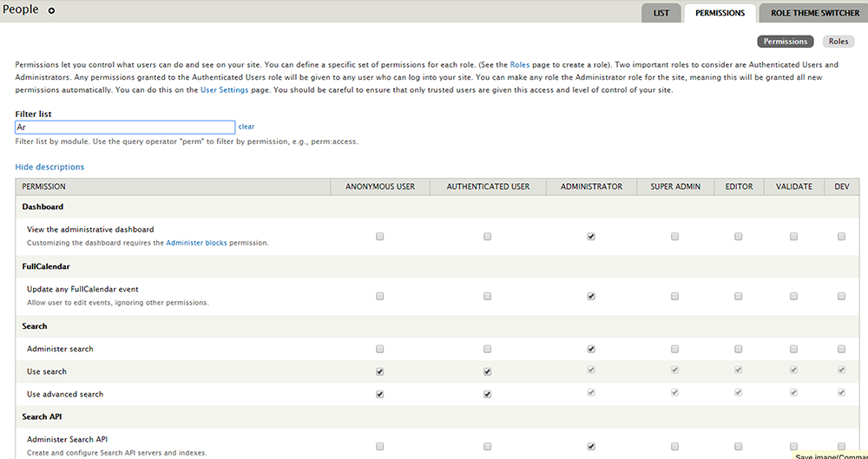Uncheck Use search for Anonymous User

point(380,371)
